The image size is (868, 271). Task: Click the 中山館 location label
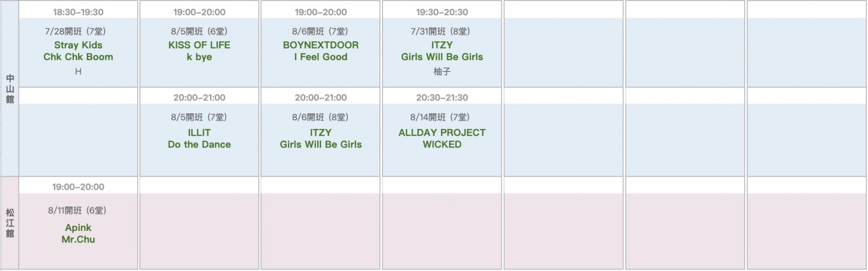(x=10, y=89)
